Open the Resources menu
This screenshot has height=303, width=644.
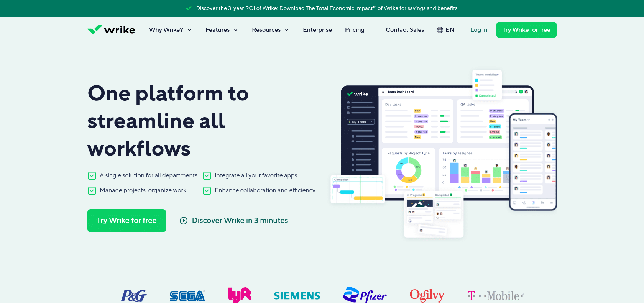(270, 30)
